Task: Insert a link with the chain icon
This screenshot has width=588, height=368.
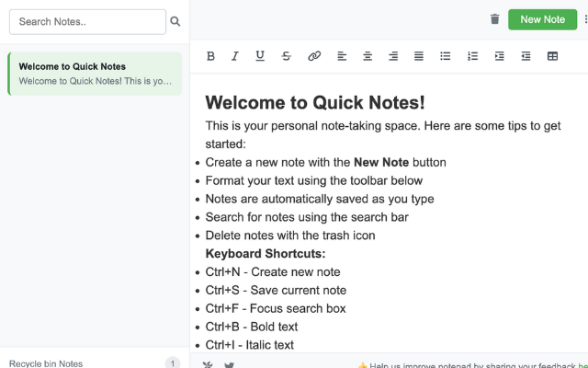Action: coord(314,56)
